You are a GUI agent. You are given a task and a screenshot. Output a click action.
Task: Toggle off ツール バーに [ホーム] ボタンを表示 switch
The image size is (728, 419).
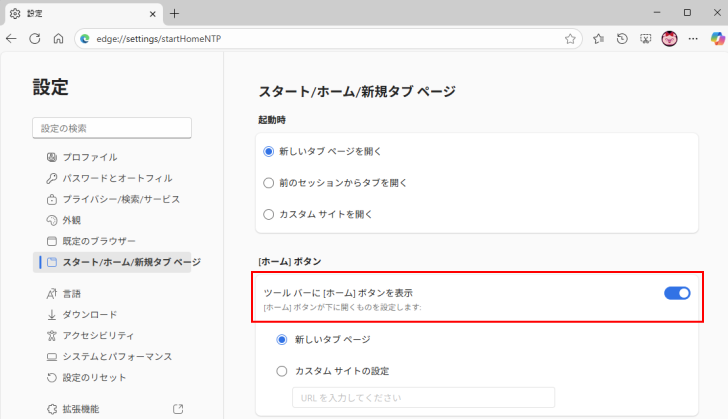pos(677,293)
